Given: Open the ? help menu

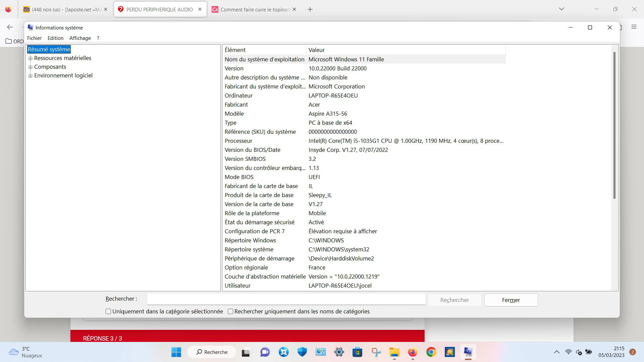Looking at the screenshot, I should pos(98,38).
